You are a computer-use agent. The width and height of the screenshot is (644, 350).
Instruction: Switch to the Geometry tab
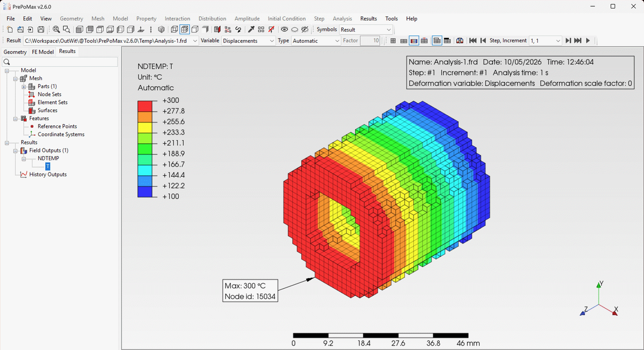15,52
